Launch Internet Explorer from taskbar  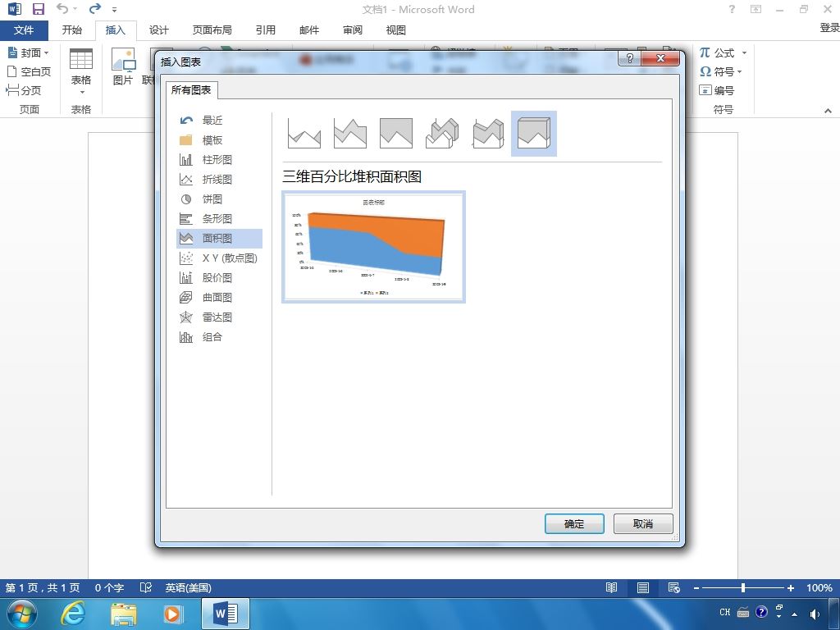[x=73, y=614]
